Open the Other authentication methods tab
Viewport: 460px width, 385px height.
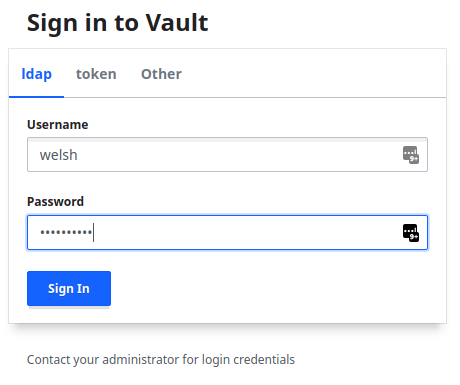(161, 74)
